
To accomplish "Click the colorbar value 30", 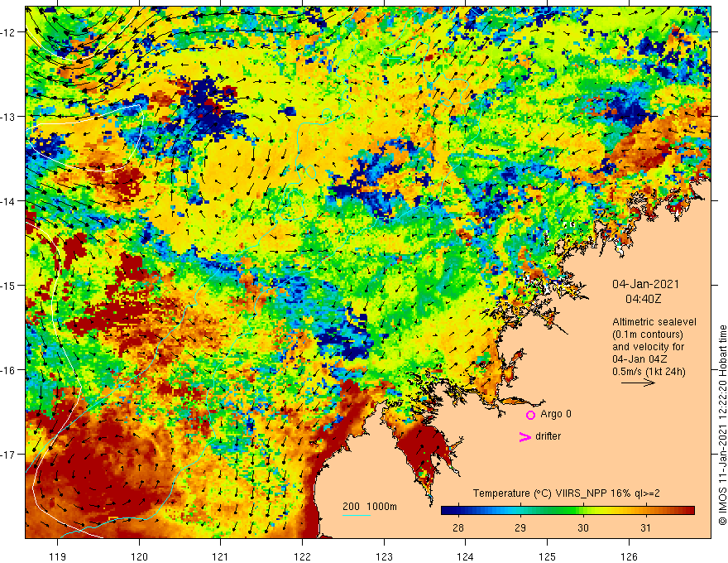I will 583,527.
